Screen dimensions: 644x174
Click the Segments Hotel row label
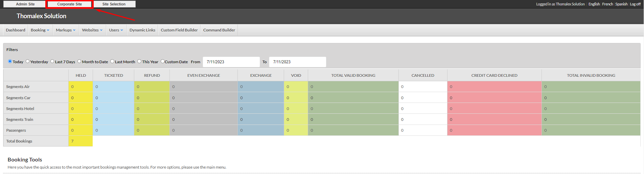[x=20, y=109]
